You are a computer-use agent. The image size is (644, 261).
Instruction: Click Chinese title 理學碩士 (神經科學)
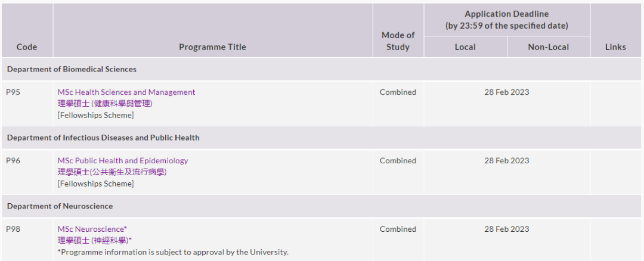tap(94, 241)
